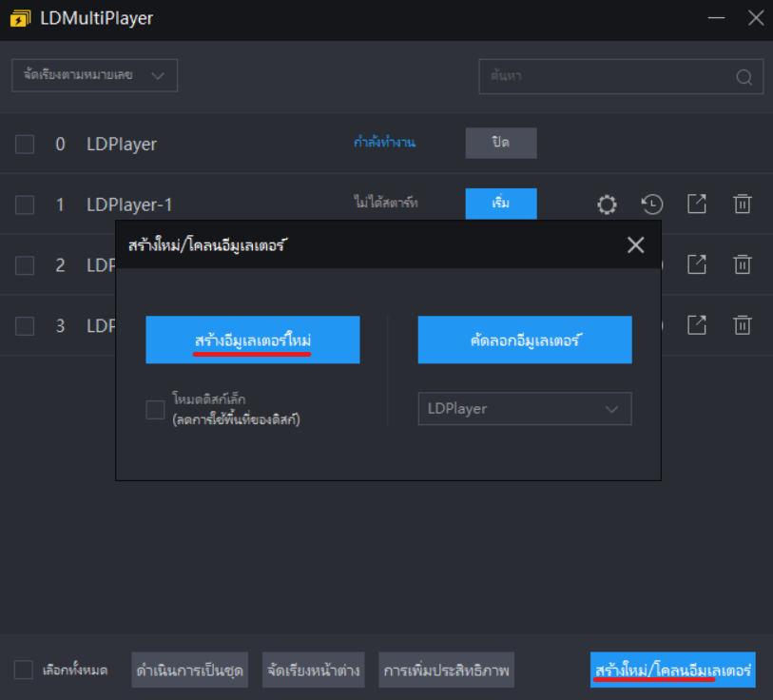Viewport: 773px width, 700px height.
Task: Delete LDPlayer-1 with trash icon
Action: tap(742, 204)
